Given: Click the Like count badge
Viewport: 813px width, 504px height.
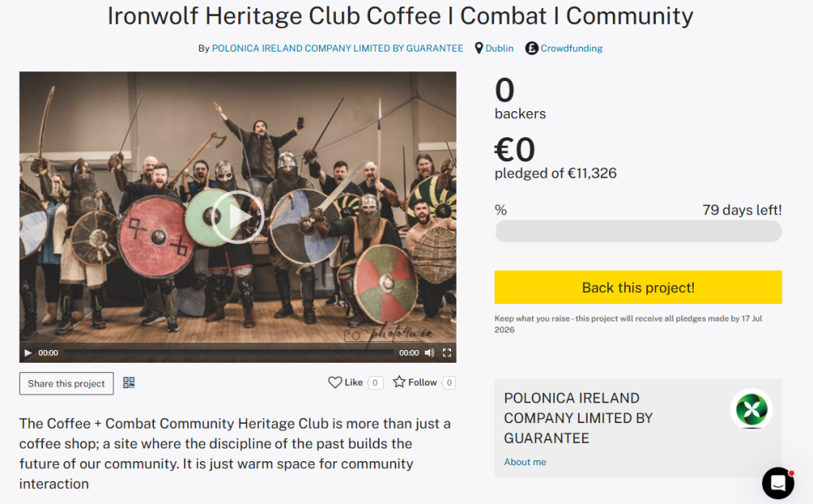Looking at the screenshot, I should [x=376, y=383].
